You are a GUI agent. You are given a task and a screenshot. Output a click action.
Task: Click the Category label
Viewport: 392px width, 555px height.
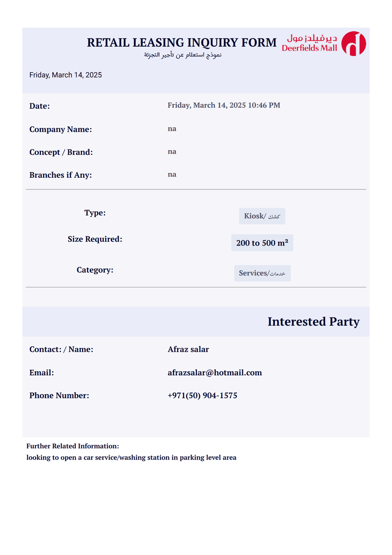(95, 270)
